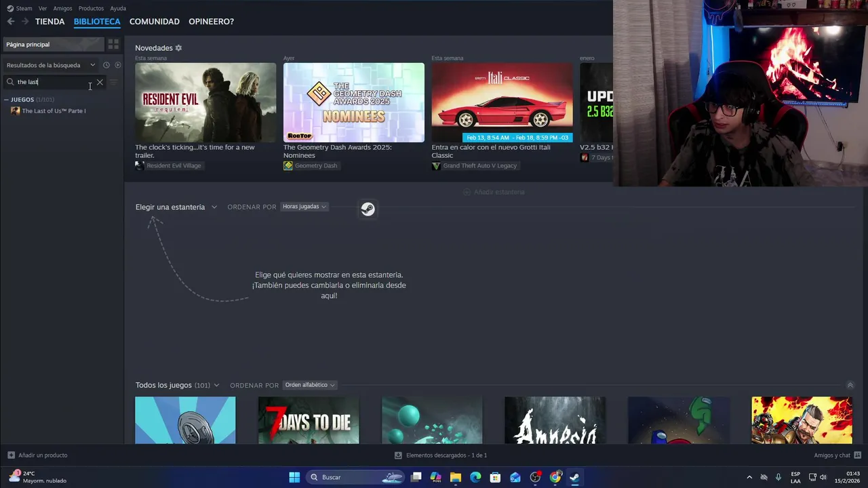This screenshot has width=868, height=488.
Task: Open the Apex Legends game cover
Action: click(x=802, y=420)
